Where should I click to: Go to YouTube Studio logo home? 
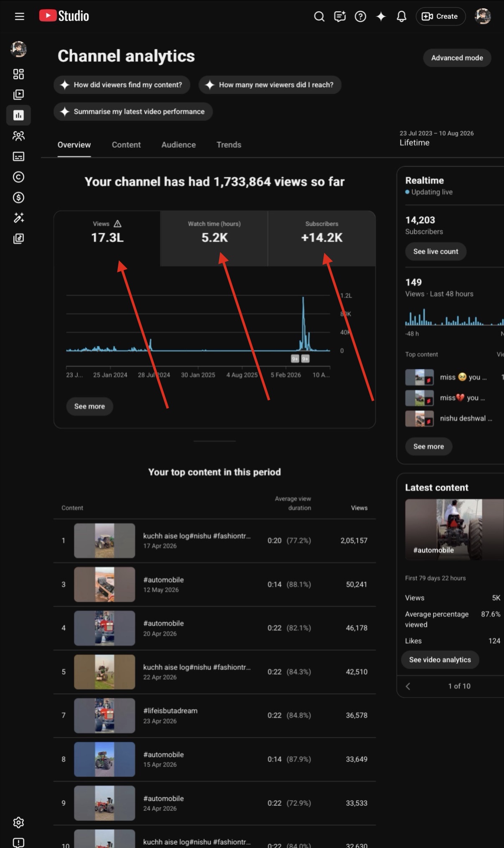click(64, 16)
